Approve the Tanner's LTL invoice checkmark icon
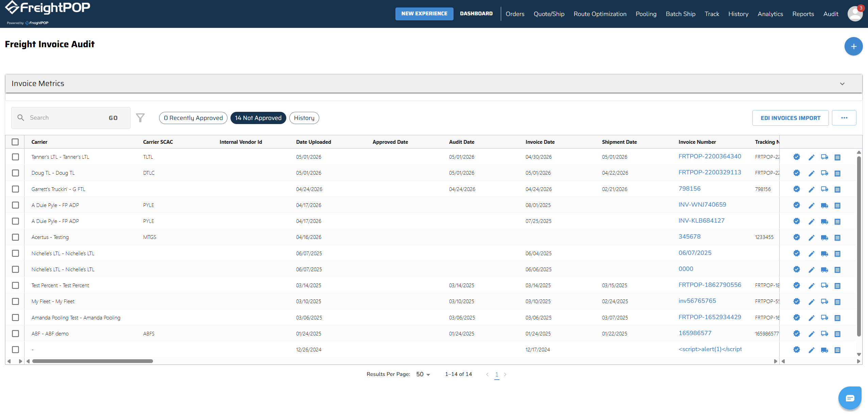This screenshot has width=868, height=415. coord(797,157)
